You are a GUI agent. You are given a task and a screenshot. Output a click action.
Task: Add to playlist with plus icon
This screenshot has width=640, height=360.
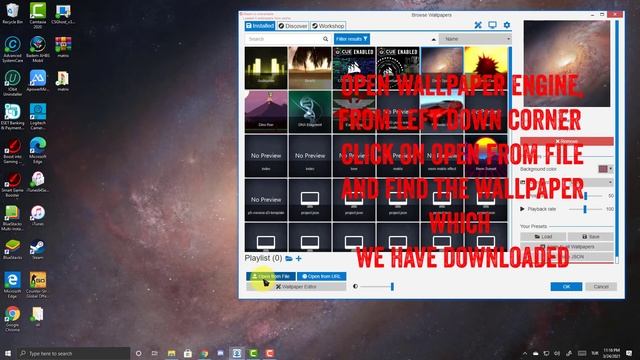coord(299,258)
